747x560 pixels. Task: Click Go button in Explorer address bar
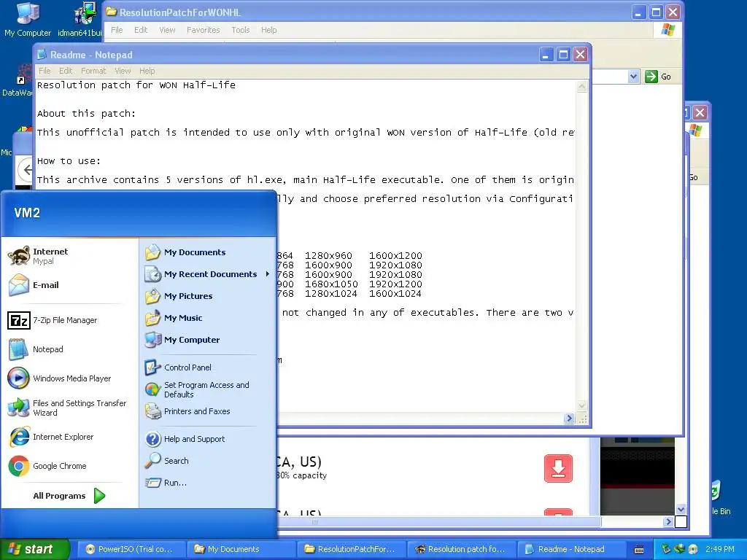(x=658, y=77)
